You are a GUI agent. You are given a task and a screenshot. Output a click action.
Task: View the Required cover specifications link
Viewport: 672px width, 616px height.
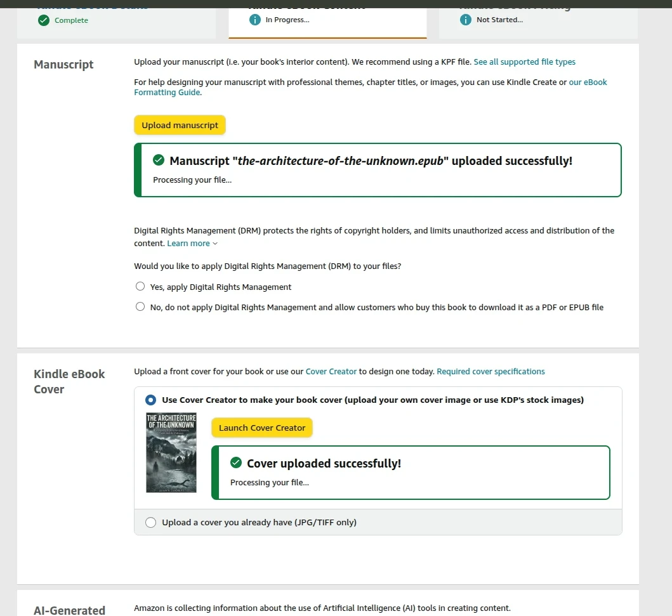[491, 372]
